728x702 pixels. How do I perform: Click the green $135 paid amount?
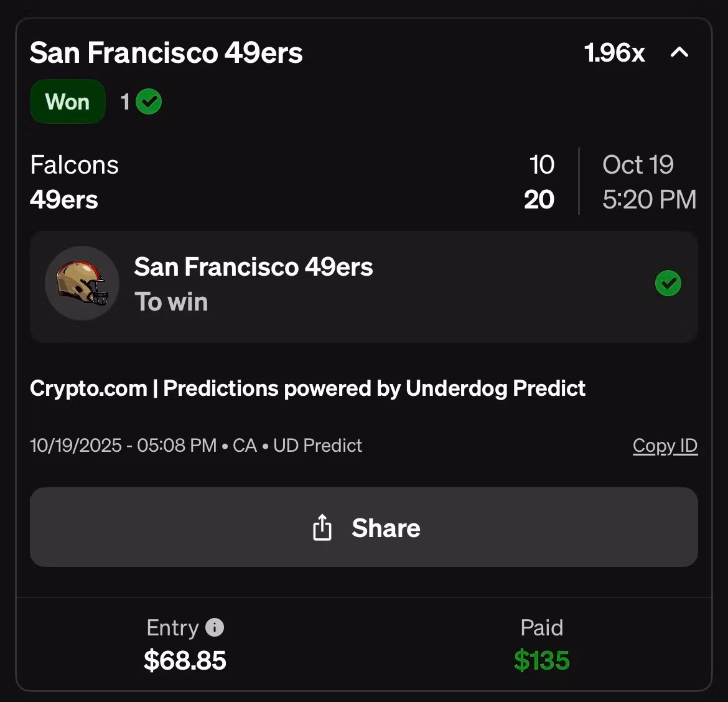click(541, 660)
